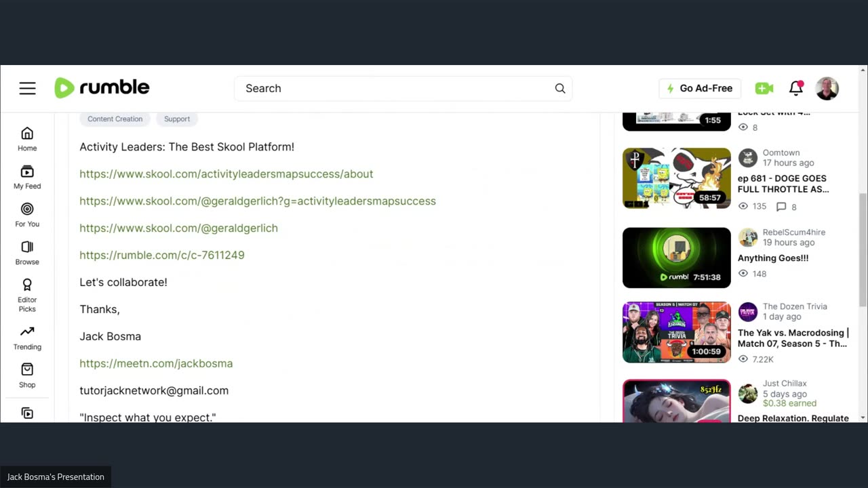Viewport: 868px width, 488px height.
Task: Open the skool.com activityleadersmapsuccess/about link
Action: (226, 174)
